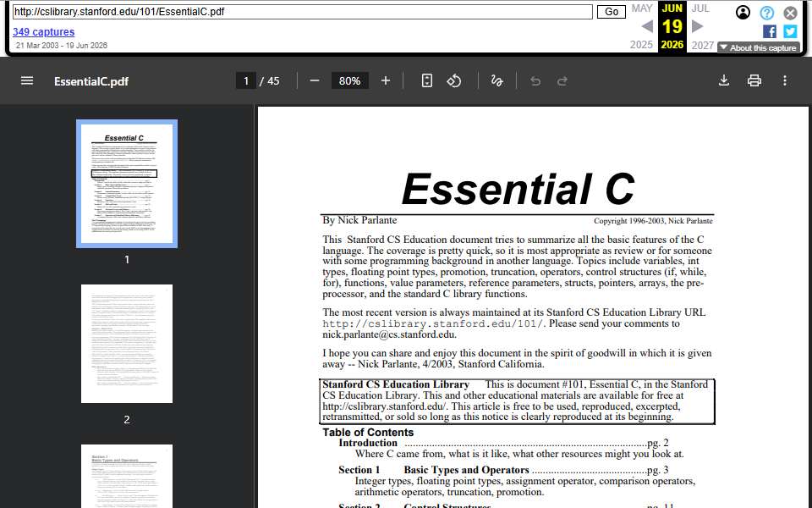Click the fit to page icon
Viewport: 812px width, 508px height.
pos(426,81)
